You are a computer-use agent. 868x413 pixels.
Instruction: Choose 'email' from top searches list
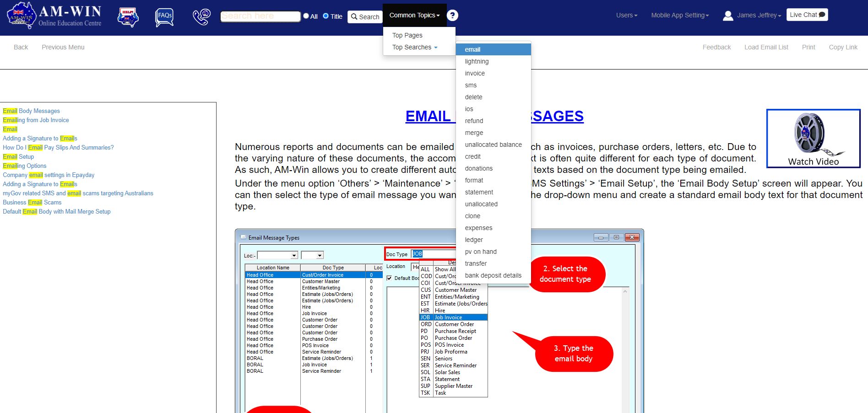[x=494, y=49]
